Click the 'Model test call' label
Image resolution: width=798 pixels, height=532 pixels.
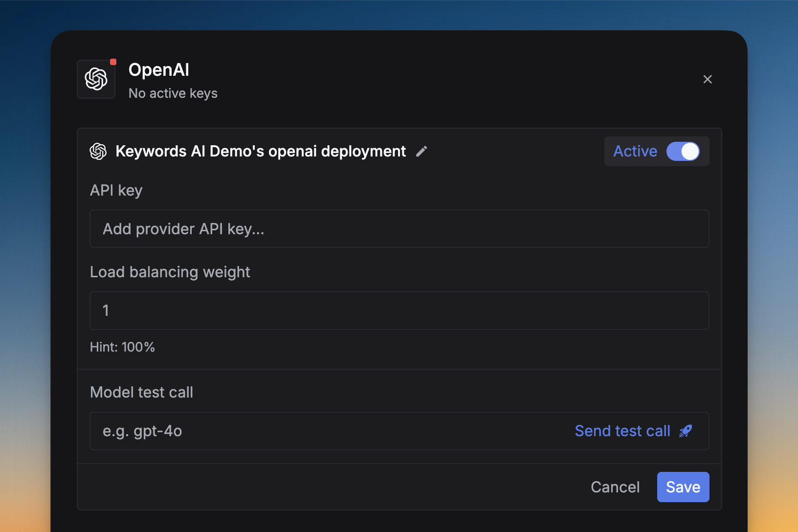[142, 392]
